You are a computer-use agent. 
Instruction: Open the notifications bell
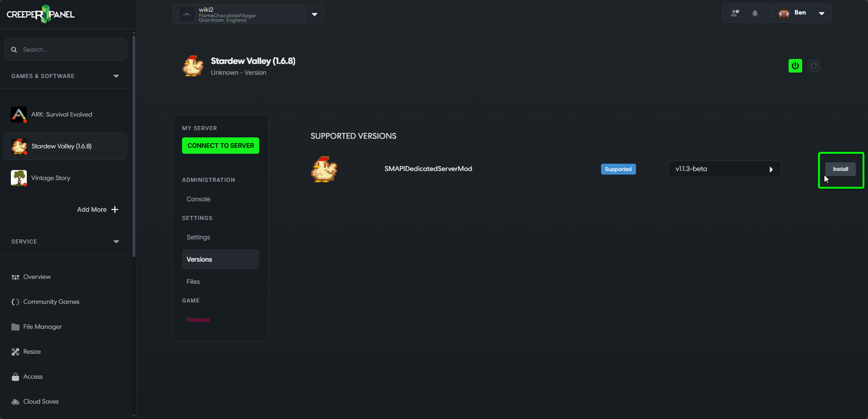(x=755, y=13)
